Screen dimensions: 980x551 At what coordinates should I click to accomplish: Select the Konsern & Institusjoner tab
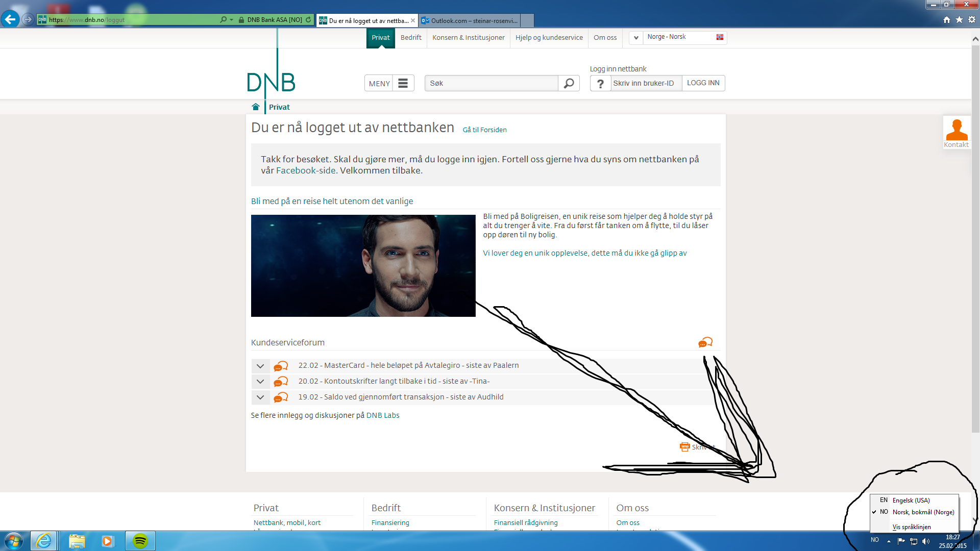(469, 38)
